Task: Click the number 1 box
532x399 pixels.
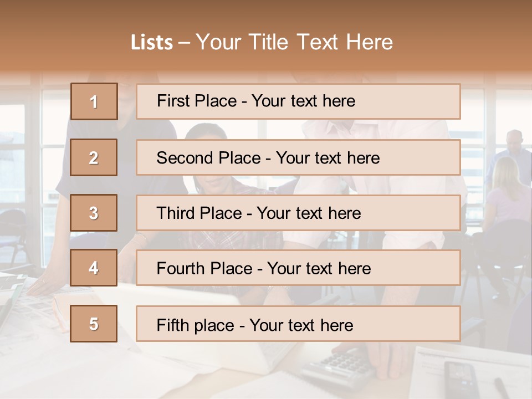Action: 94,101
